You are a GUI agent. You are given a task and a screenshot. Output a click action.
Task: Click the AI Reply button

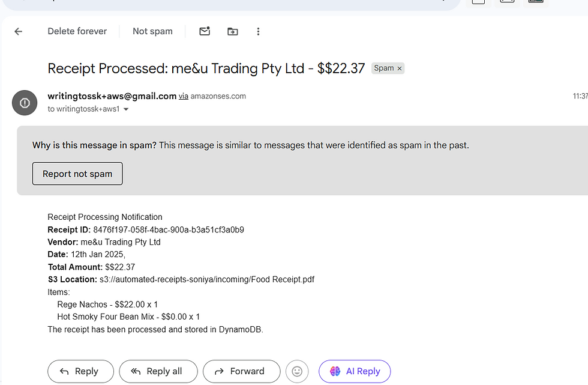point(355,371)
